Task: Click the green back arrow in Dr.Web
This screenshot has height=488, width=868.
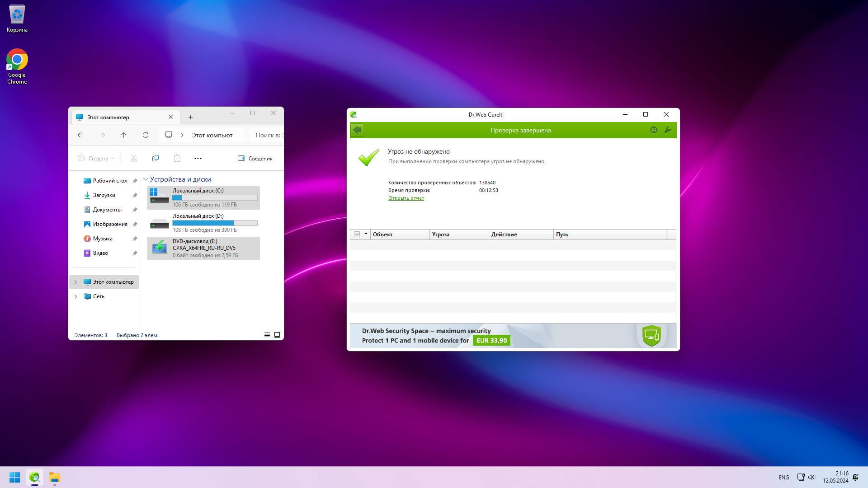Action: 357,130
